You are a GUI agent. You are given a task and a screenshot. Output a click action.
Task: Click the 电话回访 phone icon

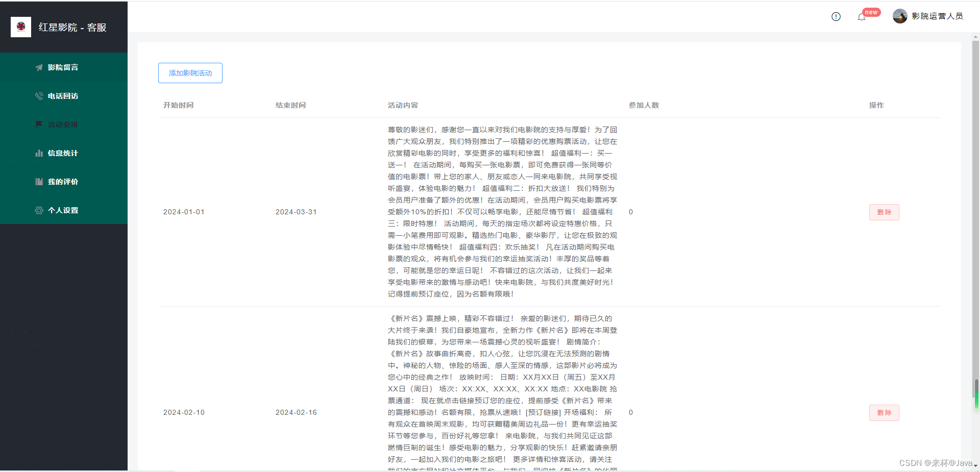pos(39,96)
